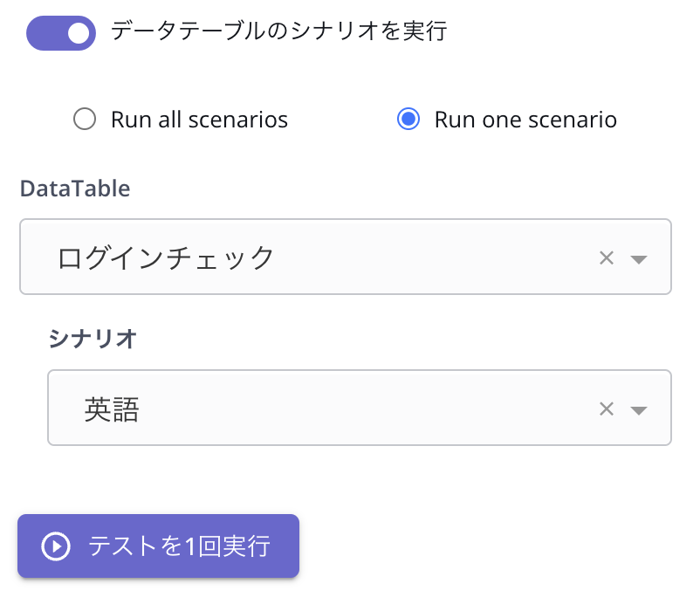Screen dimensions: 700x597
Task: Clear the ログインチェック DataTable selection
Action: (x=607, y=257)
